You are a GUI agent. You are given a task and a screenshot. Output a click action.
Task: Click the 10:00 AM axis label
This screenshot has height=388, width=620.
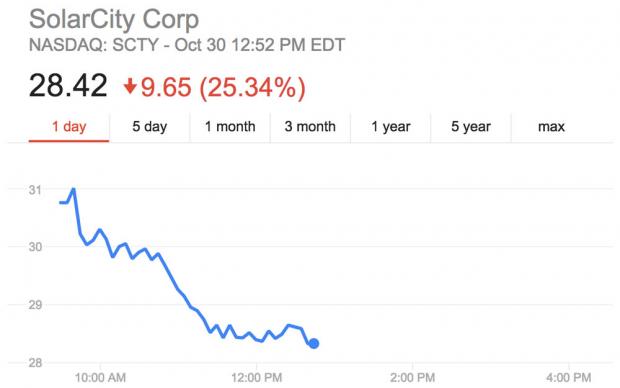tap(100, 378)
